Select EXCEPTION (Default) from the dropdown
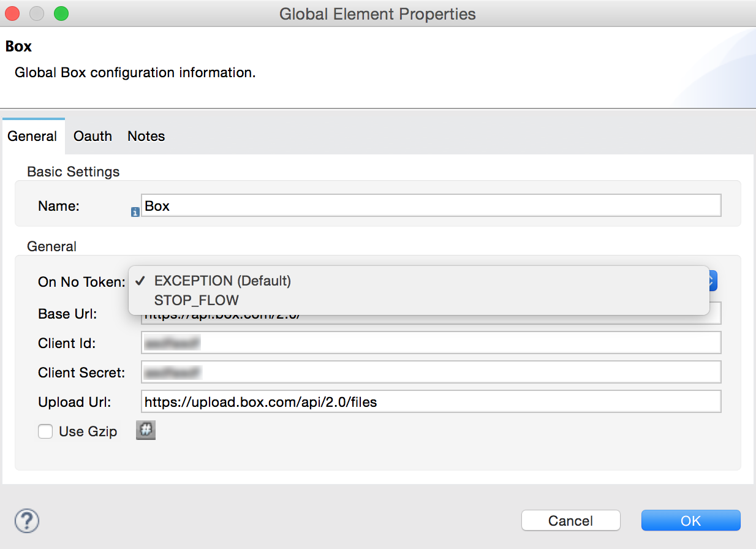This screenshot has width=756, height=549. pyautogui.click(x=223, y=281)
